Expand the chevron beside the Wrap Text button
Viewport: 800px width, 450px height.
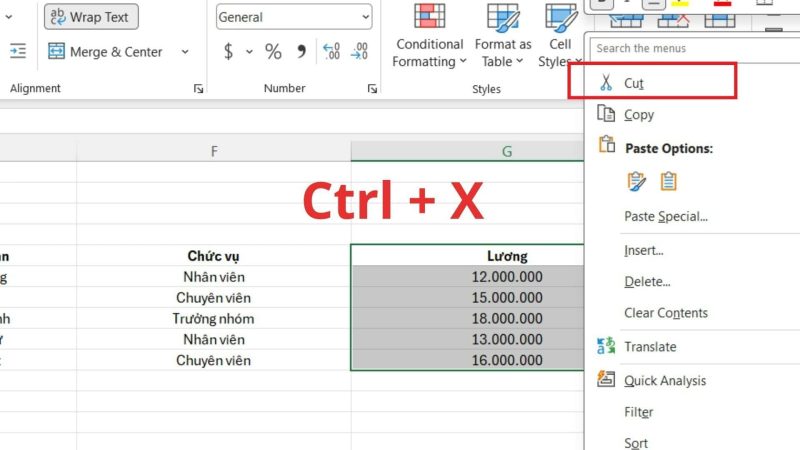9,17
